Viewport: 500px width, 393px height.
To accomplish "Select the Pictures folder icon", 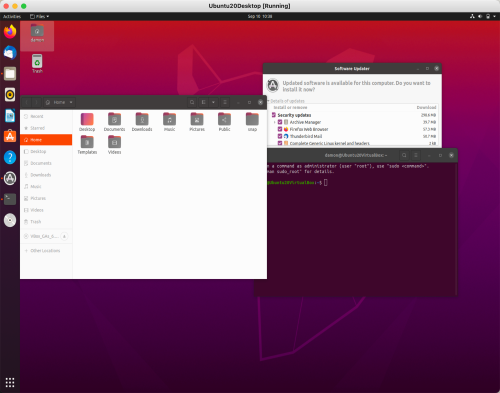I will (x=197, y=122).
